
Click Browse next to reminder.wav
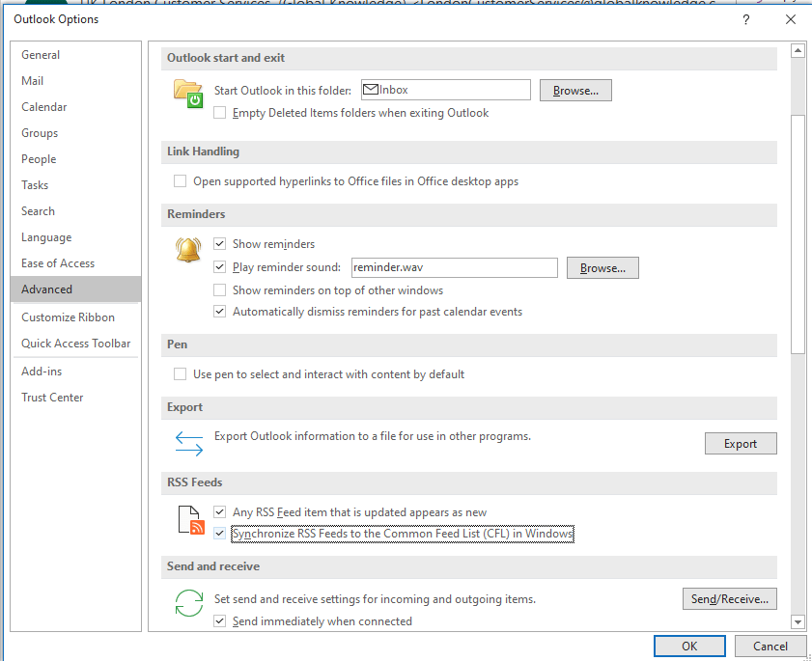pos(602,268)
